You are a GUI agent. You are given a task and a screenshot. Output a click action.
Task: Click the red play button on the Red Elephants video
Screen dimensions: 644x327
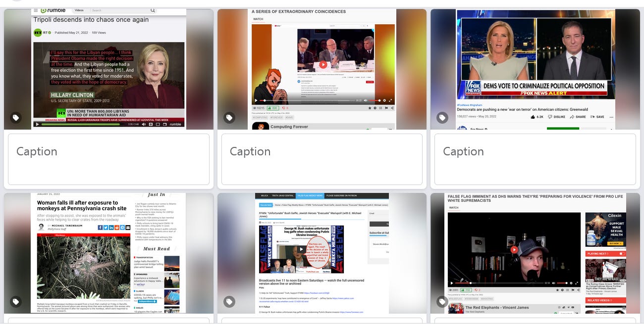514,250
